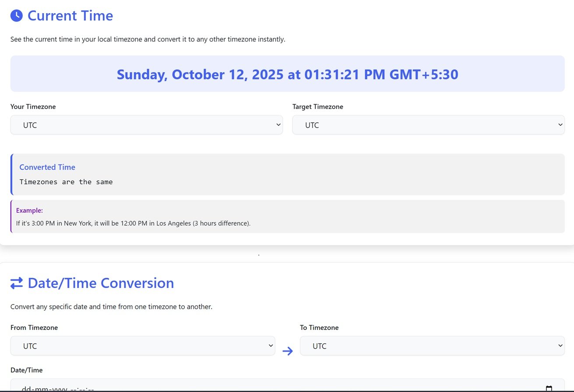Click the 'Current Time' heading text
Viewport: 574px width, 392px height.
(x=70, y=16)
